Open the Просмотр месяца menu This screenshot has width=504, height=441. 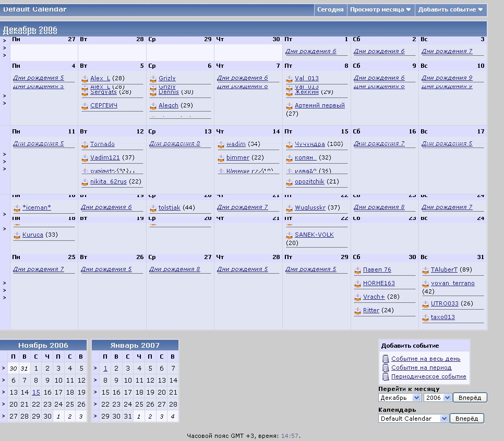pyautogui.click(x=380, y=9)
